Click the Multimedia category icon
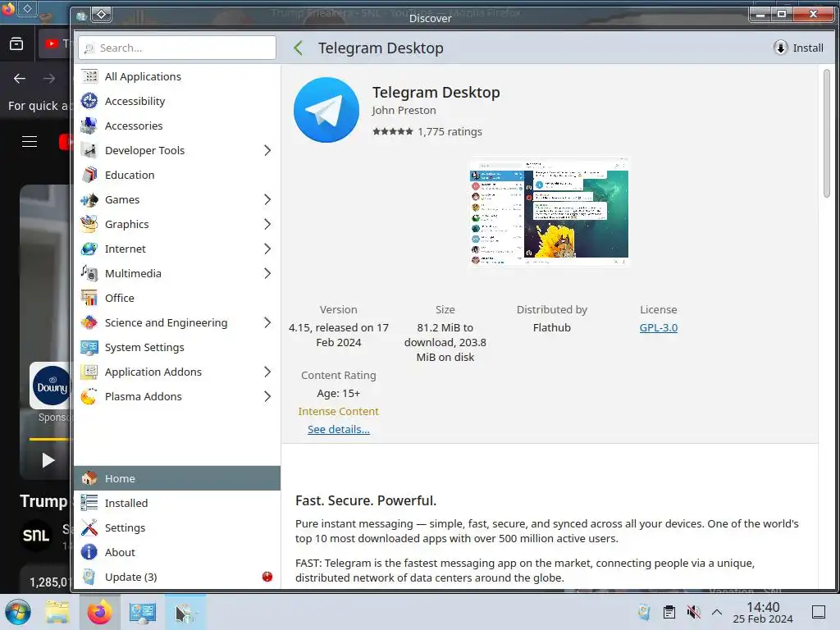The image size is (840, 630). point(89,274)
